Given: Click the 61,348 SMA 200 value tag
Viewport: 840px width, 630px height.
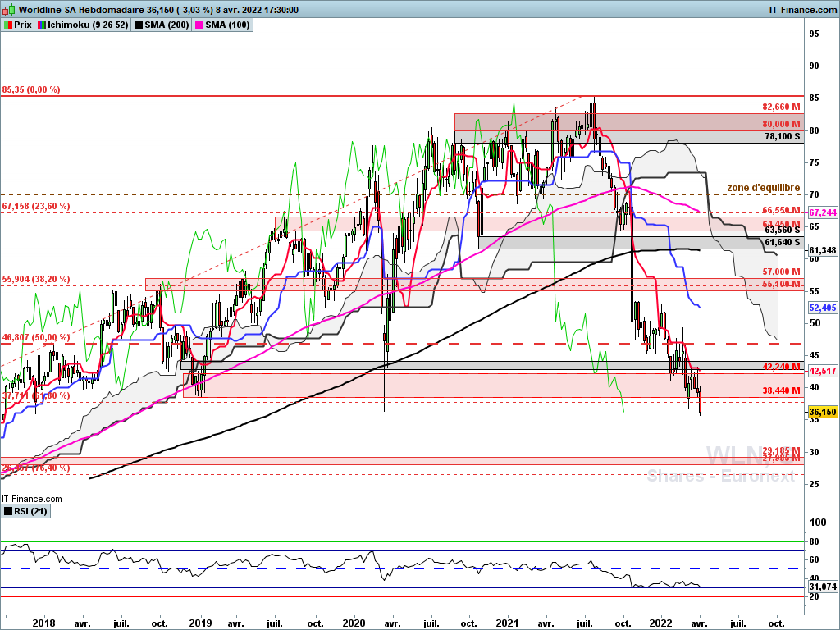Looking at the screenshot, I should coord(822,250).
